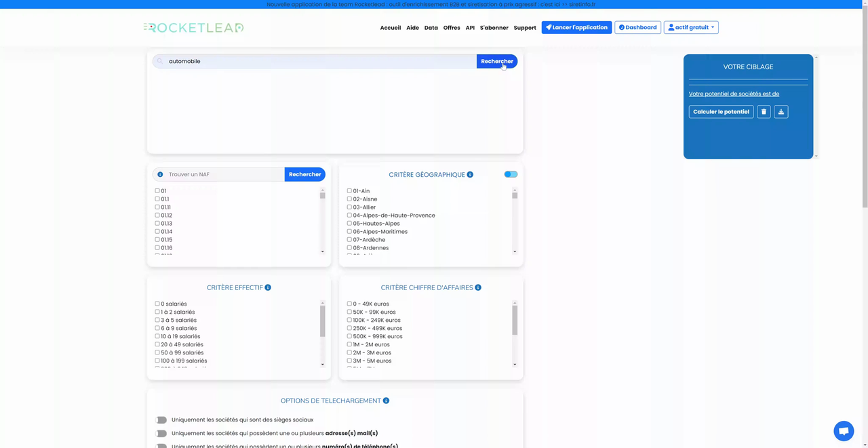Toggle the Critère Géographique switch
This screenshot has height=448, width=868.
coord(511,174)
